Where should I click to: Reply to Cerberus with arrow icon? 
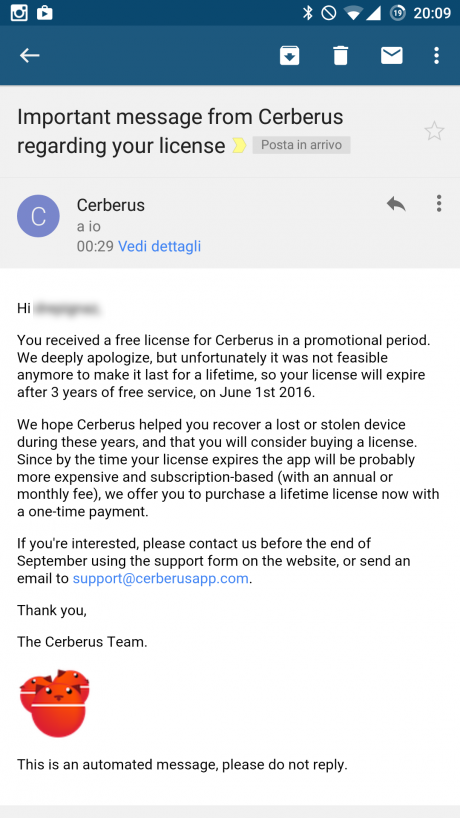(396, 203)
